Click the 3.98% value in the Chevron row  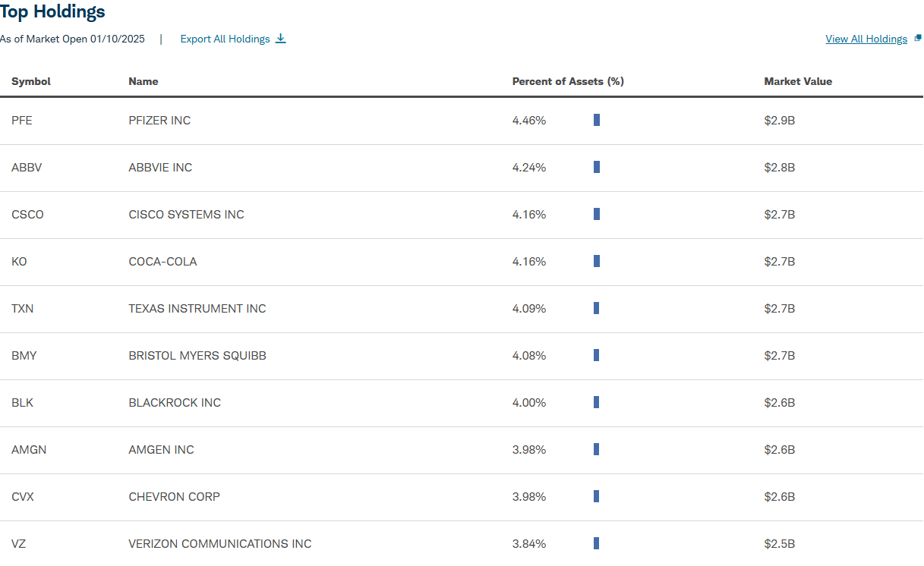tap(529, 496)
